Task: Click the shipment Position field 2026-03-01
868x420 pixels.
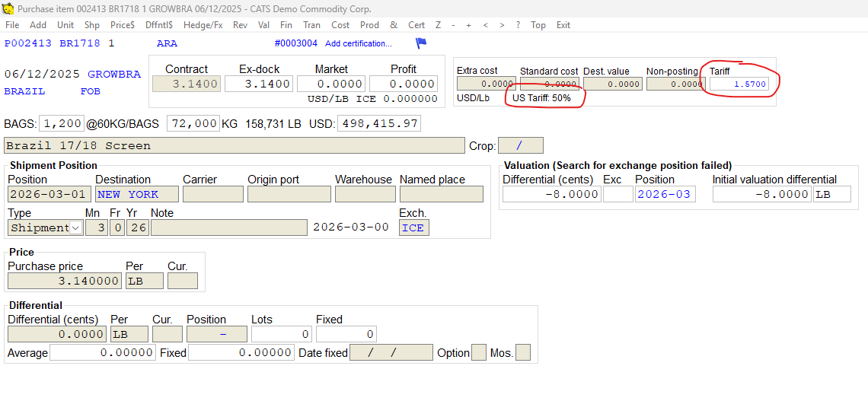Action: click(x=49, y=194)
